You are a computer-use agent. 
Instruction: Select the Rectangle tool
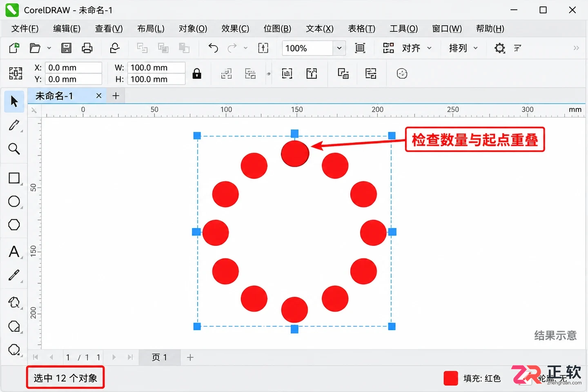point(14,178)
